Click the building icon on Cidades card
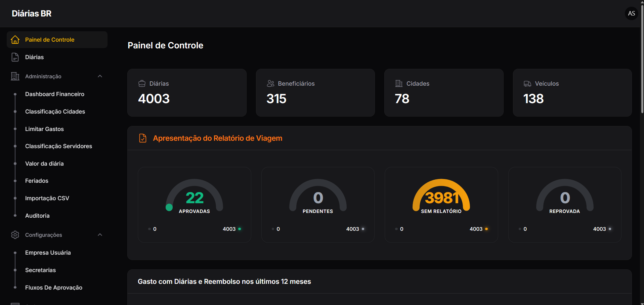644x305 pixels. click(399, 84)
